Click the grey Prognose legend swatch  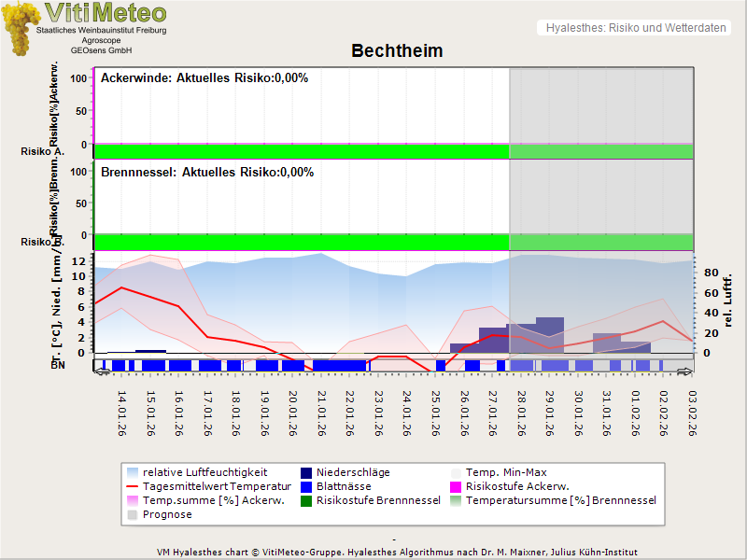click(x=132, y=514)
